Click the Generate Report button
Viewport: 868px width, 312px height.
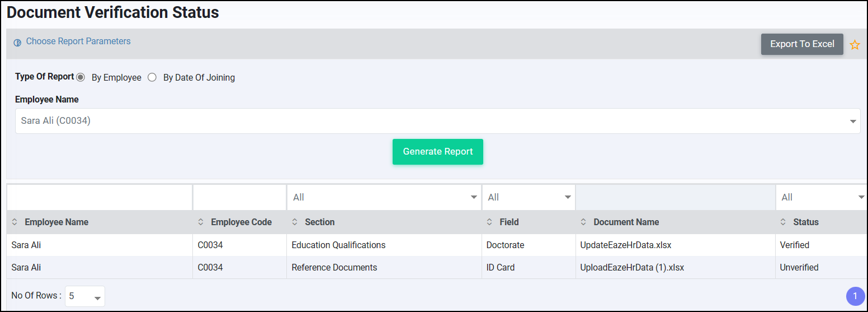coord(438,152)
